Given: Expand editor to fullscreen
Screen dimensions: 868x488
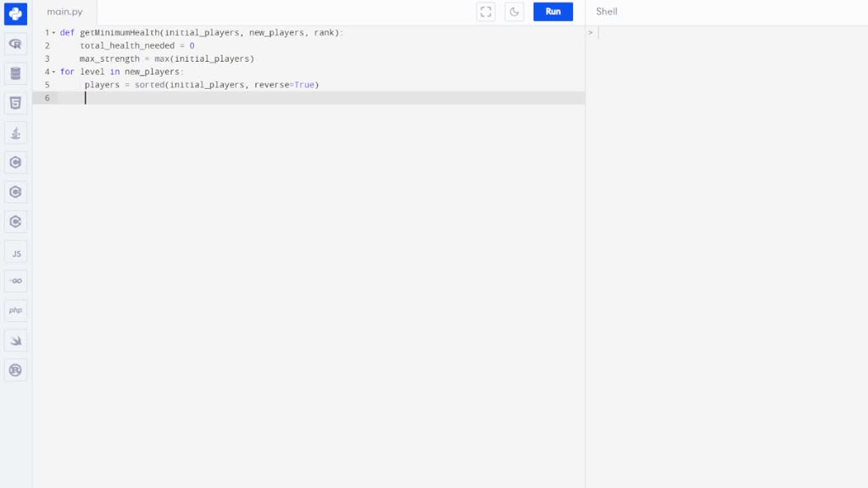Looking at the screenshot, I should 486,12.
